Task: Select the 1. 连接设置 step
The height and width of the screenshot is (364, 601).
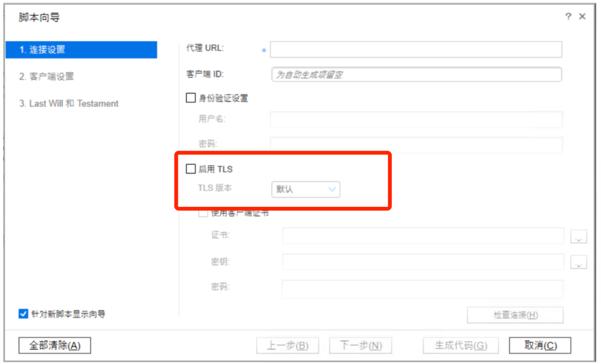Action: [81, 50]
